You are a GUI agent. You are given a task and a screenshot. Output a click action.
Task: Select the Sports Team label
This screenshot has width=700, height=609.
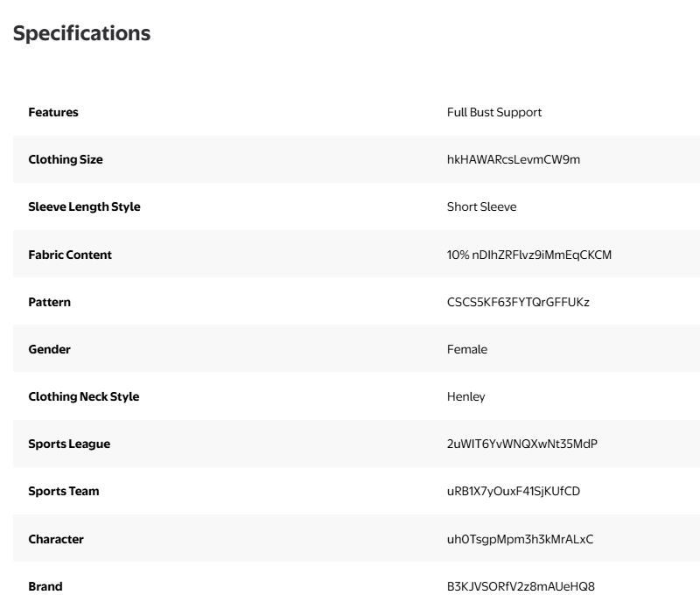pyautogui.click(x=64, y=491)
